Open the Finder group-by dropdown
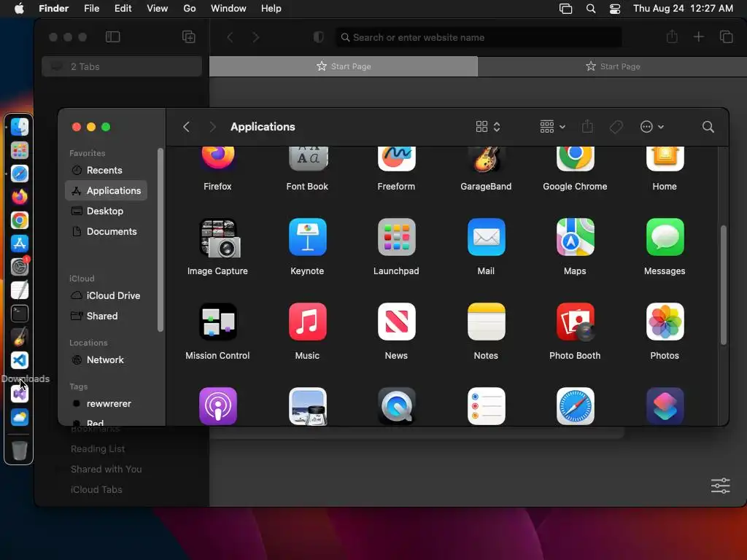The height and width of the screenshot is (560, 747). 552,127
